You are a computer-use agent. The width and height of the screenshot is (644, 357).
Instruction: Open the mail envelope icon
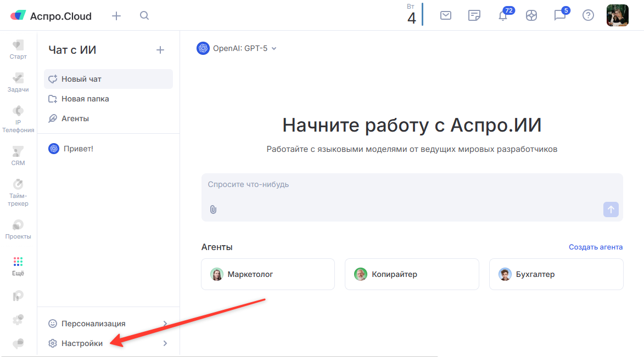pos(446,15)
